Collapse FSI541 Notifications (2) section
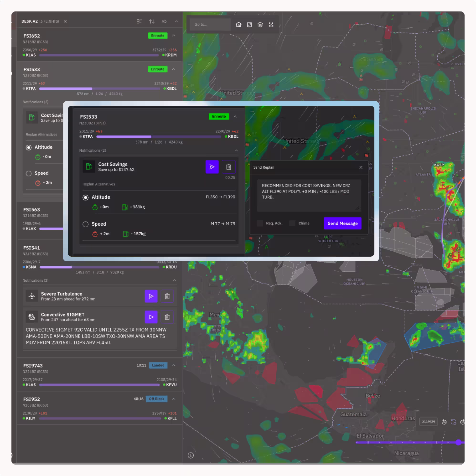The height and width of the screenshot is (476, 476). [174, 280]
